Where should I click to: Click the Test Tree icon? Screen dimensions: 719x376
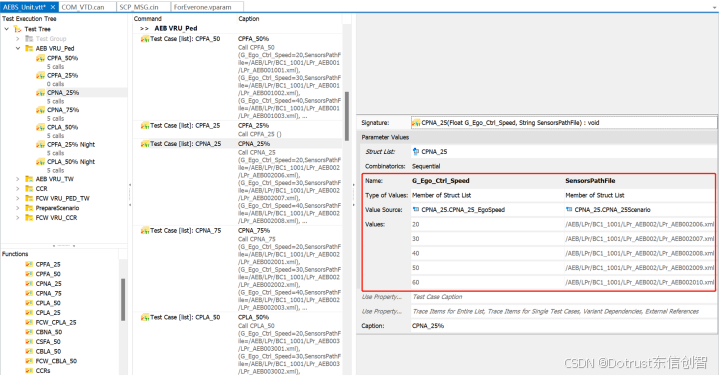tap(17, 29)
